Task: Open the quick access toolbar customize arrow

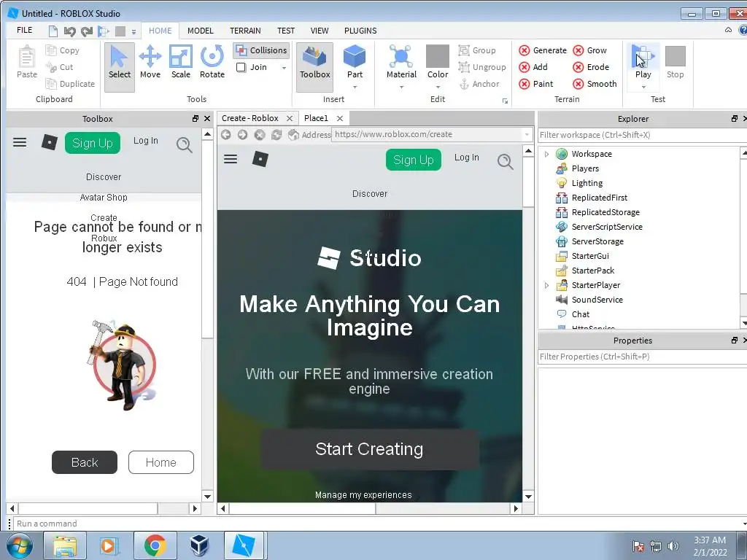Action: [x=134, y=32]
